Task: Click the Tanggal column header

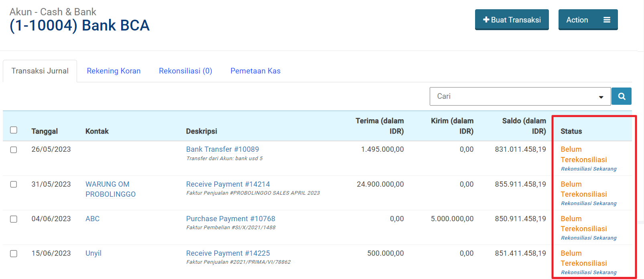Action: pos(45,131)
